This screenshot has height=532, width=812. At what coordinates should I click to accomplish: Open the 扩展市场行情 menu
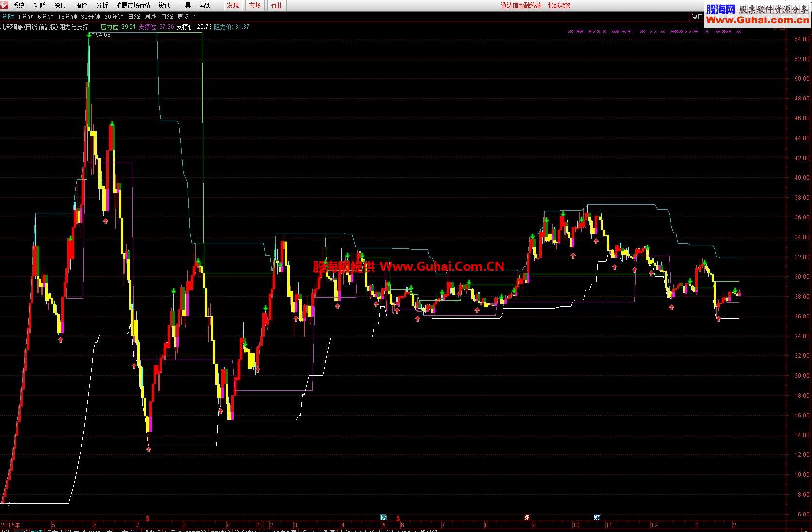133,5
